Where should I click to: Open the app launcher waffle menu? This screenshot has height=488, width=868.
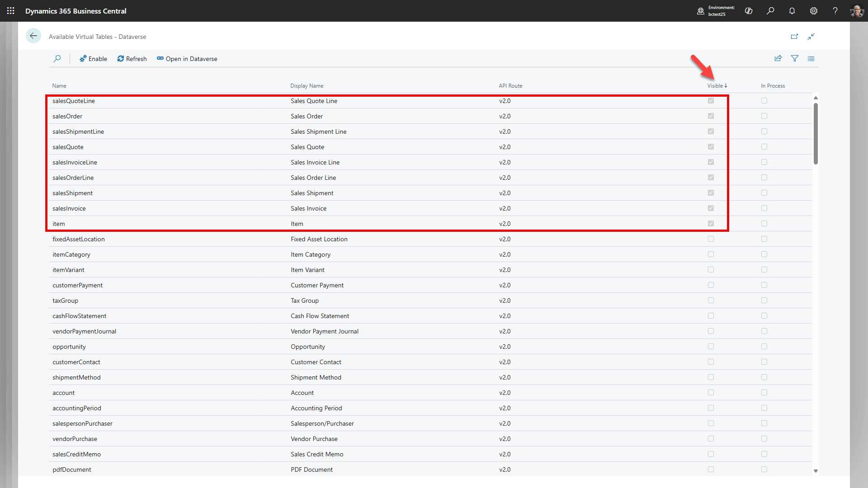[x=10, y=11]
